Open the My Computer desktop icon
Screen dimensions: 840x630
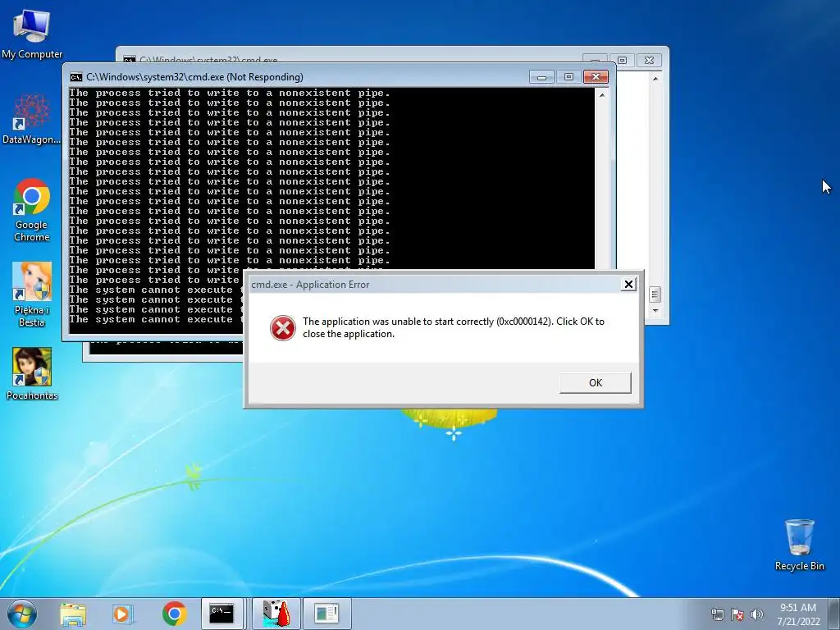pos(32,34)
